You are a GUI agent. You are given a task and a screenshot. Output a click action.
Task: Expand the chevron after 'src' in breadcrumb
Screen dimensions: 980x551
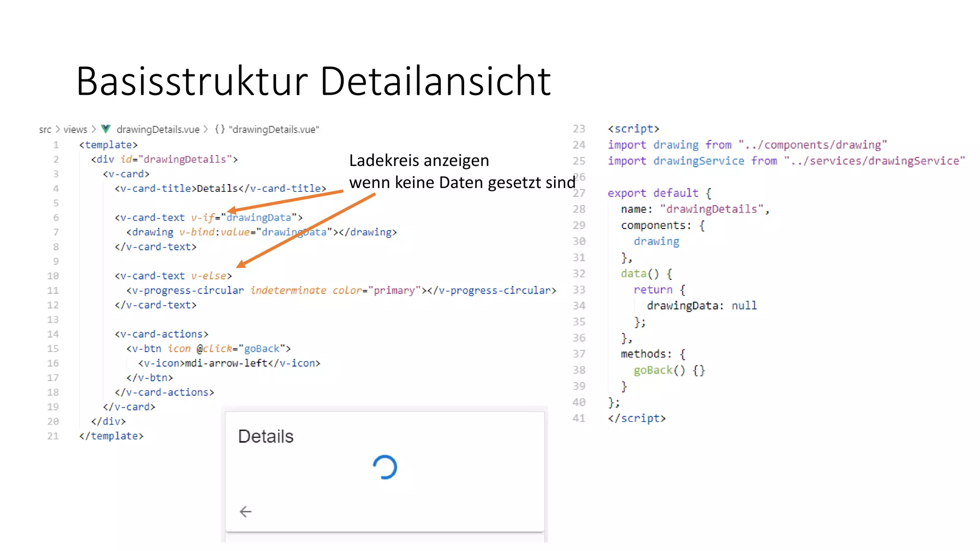57,129
